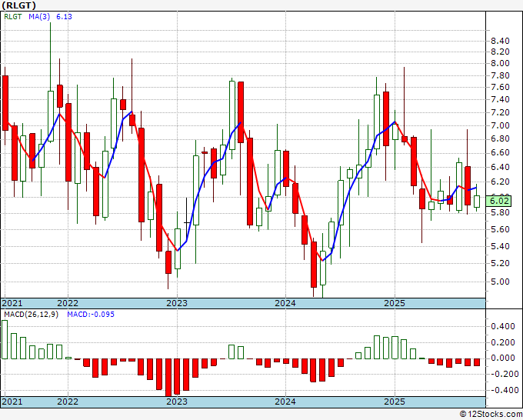The image size is (523, 420).
Task: Click the 5.20 price axis label
Action: pos(500,264)
